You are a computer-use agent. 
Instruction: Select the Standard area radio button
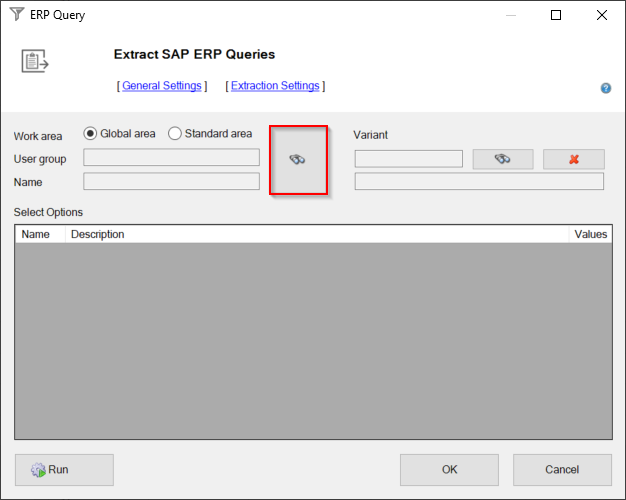click(x=175, y=134)
